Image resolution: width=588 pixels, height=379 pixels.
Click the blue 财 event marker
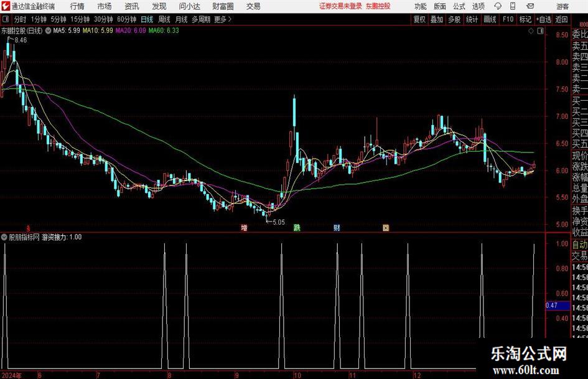[337, 227]
